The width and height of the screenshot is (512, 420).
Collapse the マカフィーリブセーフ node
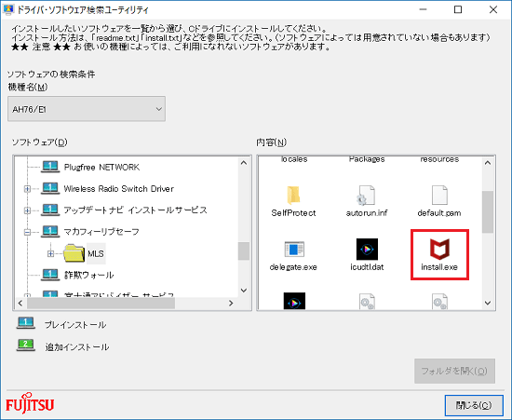tap(27, 232)
